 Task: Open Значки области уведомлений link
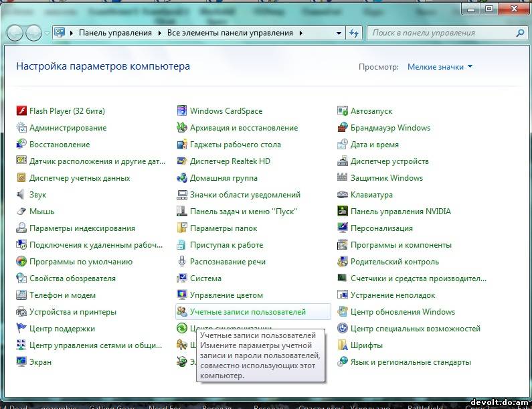pos(245,195)
